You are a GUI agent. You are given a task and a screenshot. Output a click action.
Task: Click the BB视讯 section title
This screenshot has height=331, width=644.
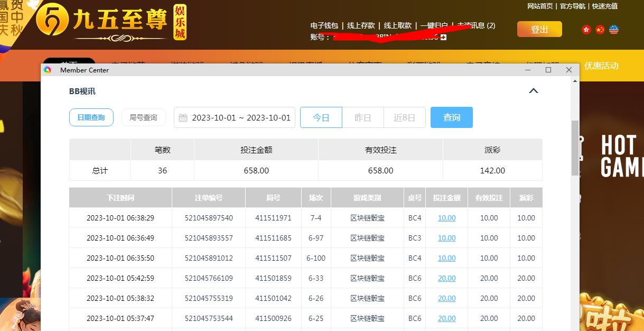[82, 91]
